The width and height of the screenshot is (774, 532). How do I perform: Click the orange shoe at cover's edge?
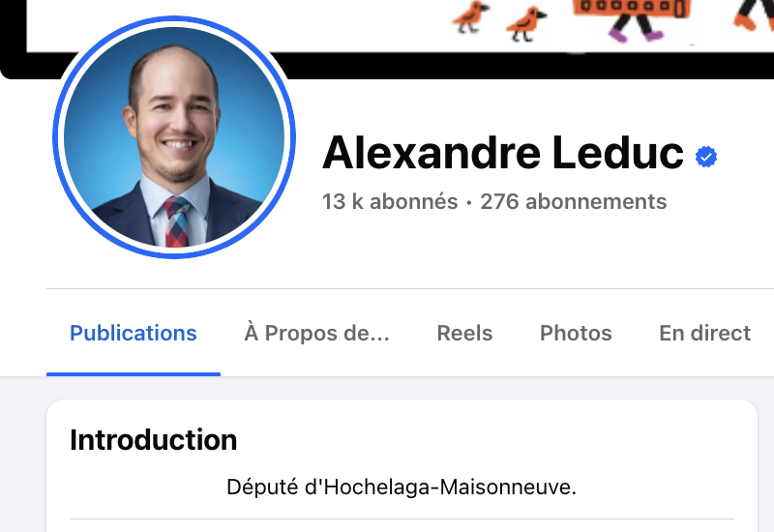746,21
